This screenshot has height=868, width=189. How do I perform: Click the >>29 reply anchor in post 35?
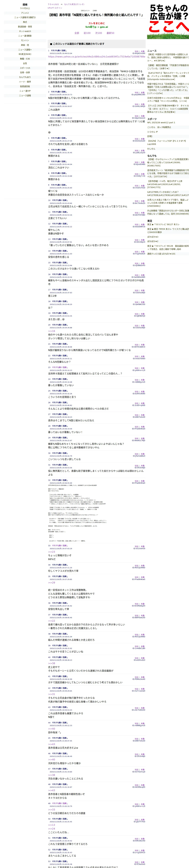tap(51, 583)
